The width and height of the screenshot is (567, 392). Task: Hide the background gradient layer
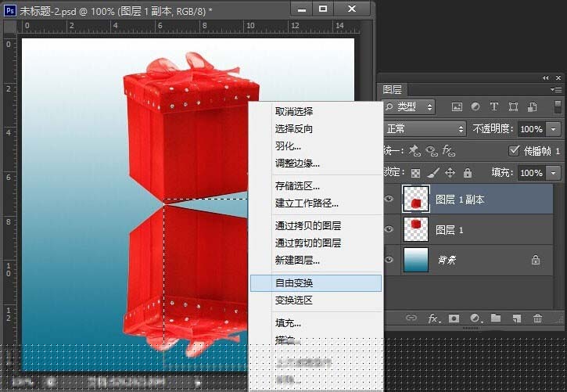pos(389,260)
